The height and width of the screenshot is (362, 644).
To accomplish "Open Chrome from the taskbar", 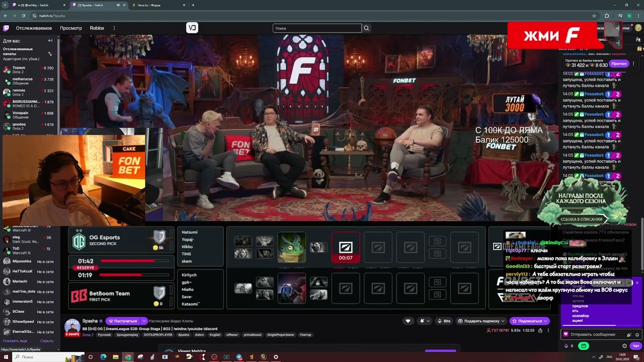I will [128, 357].
